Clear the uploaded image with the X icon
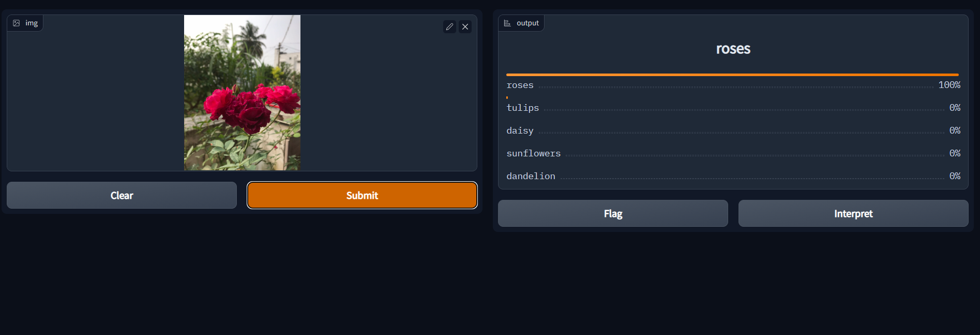The image size is (980, 335). (x=465, y=26)
